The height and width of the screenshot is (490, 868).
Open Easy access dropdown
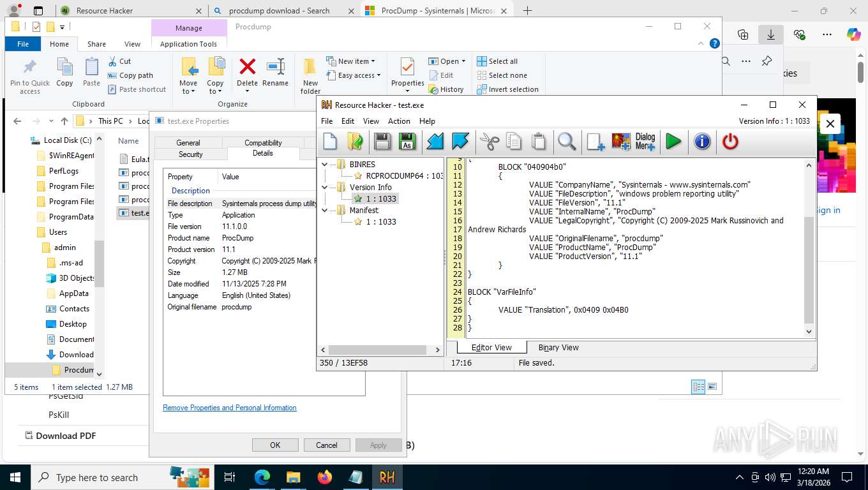(353, 75)
